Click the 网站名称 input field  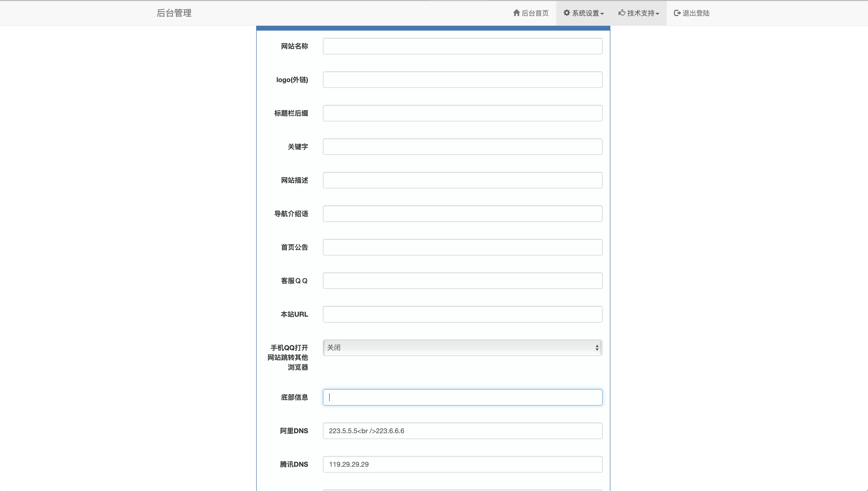pyautogui.click(x=462, y=46)
